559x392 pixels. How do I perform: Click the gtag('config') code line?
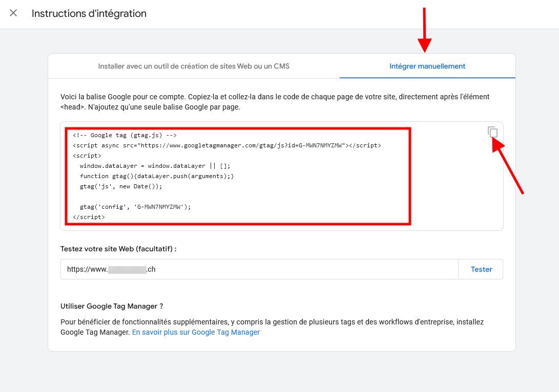[x=135, y=207]
